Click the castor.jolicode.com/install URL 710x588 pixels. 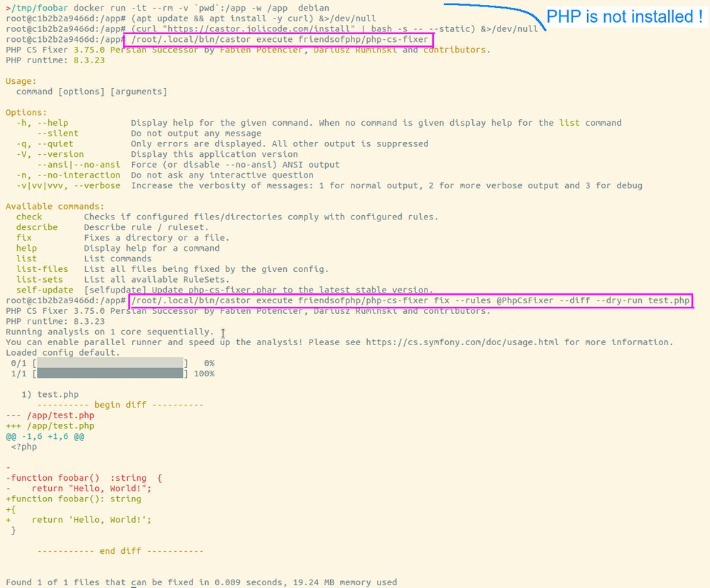tap(261, 28)
